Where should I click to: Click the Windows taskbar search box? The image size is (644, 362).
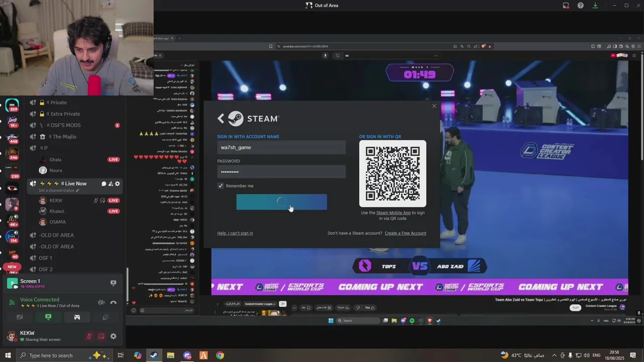tap(64, 355)
